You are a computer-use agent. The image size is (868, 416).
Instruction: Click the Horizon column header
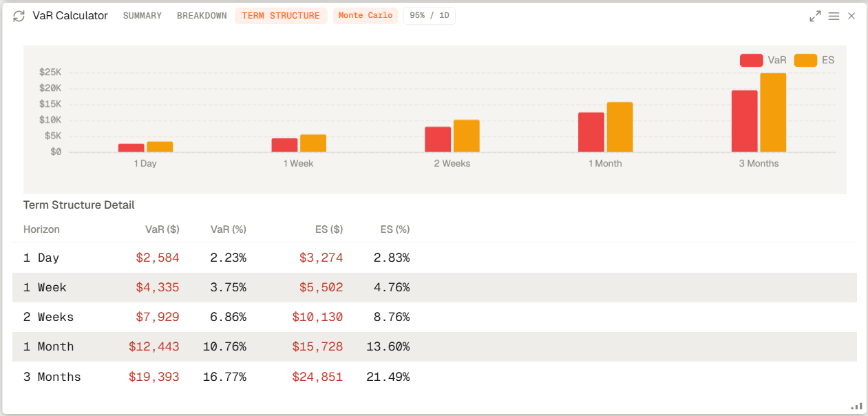41,229
